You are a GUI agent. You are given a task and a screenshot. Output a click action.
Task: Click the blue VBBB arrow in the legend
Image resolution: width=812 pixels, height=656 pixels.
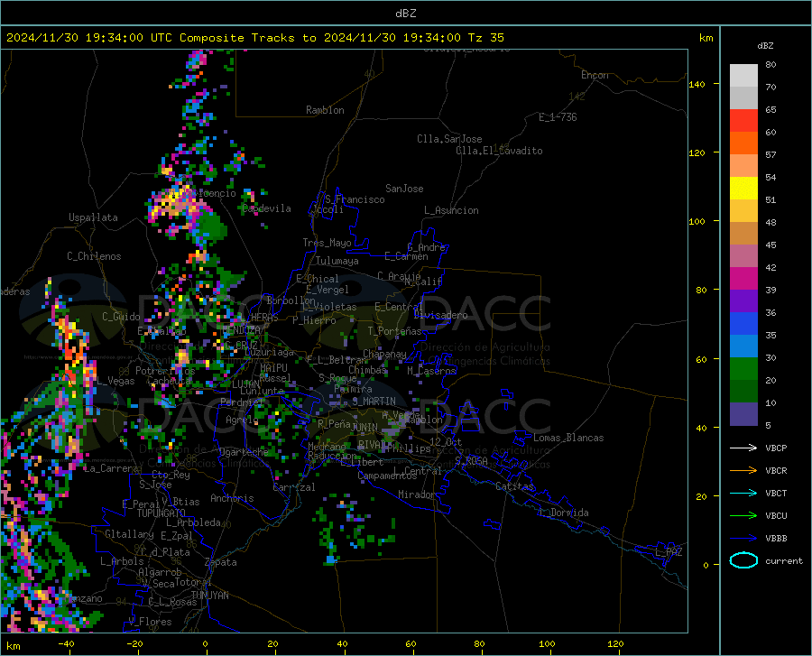(x=743, y=539)
